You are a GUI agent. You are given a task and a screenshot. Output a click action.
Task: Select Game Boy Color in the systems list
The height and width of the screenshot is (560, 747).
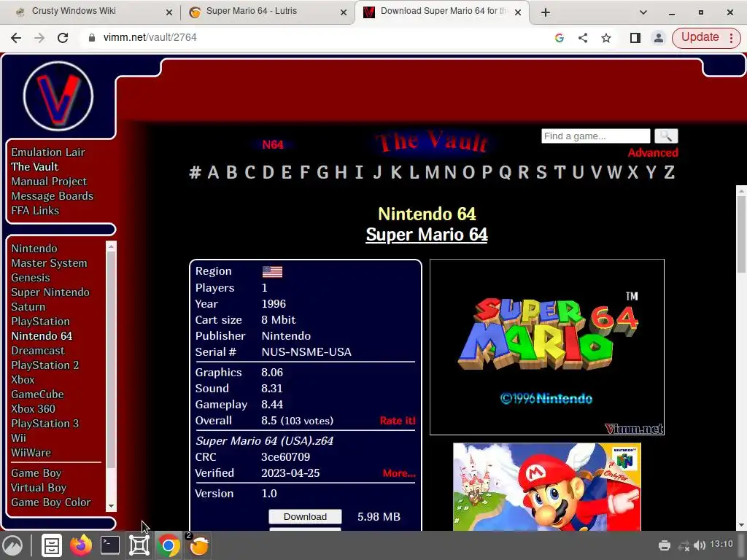pos(51,502)
